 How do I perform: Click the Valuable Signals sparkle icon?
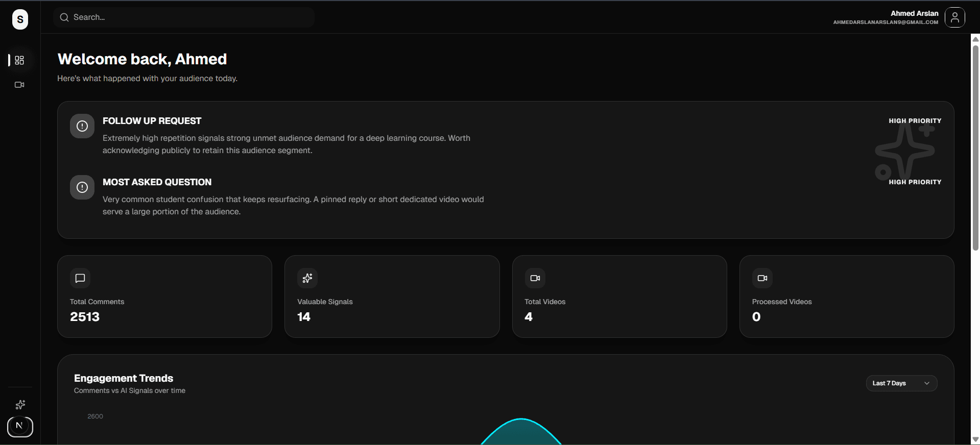point(307,278)
